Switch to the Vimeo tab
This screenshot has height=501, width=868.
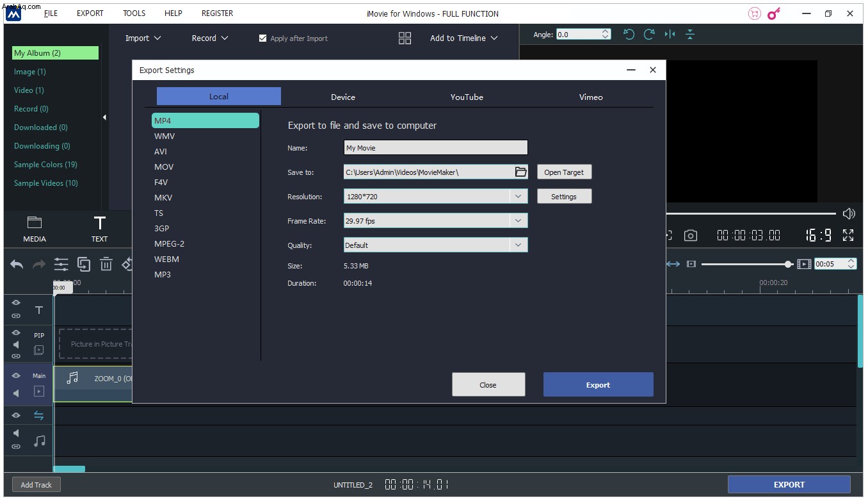591,97
